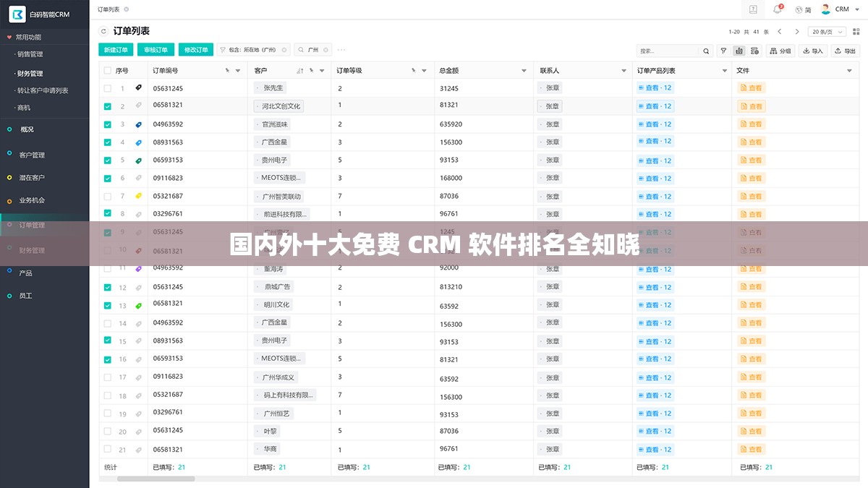Click the pin icon in 订单编号 header
Image resolution: width=868 pixels, height=488 pixels.
click(x=227, y=70)
